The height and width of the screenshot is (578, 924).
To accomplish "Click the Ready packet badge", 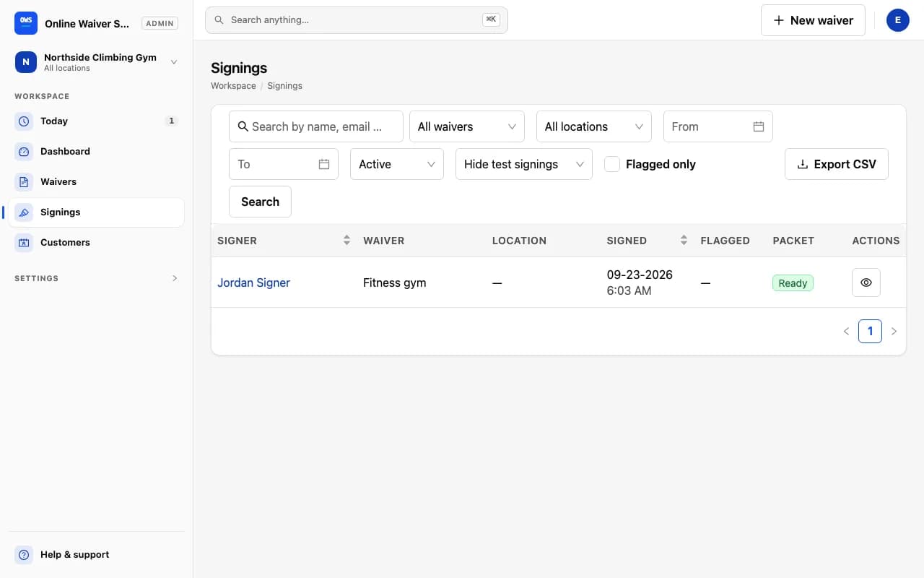I will pos(793,283).
